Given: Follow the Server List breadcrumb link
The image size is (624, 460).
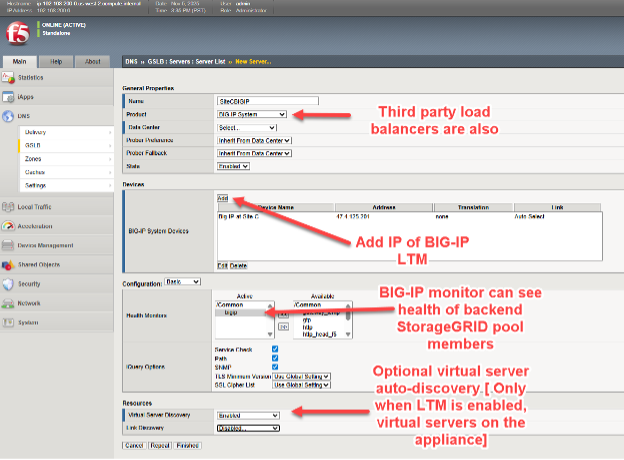Looking at the screenshot, I should 211,62.
